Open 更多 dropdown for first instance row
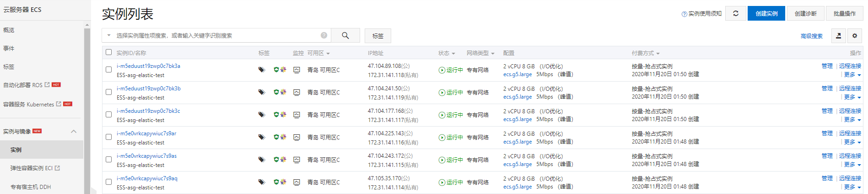Screen dimensions: 868x194 tap(852, 75)
